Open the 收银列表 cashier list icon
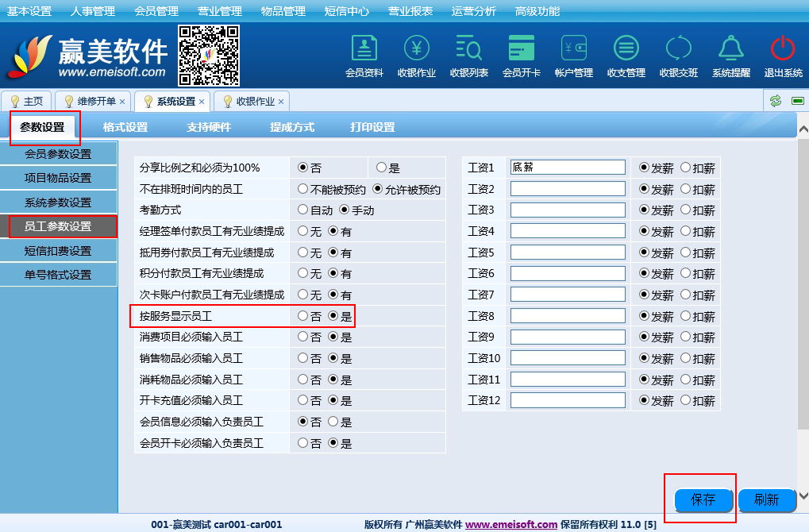This screenshot has width=809, height=532. [x=469, y=49]
